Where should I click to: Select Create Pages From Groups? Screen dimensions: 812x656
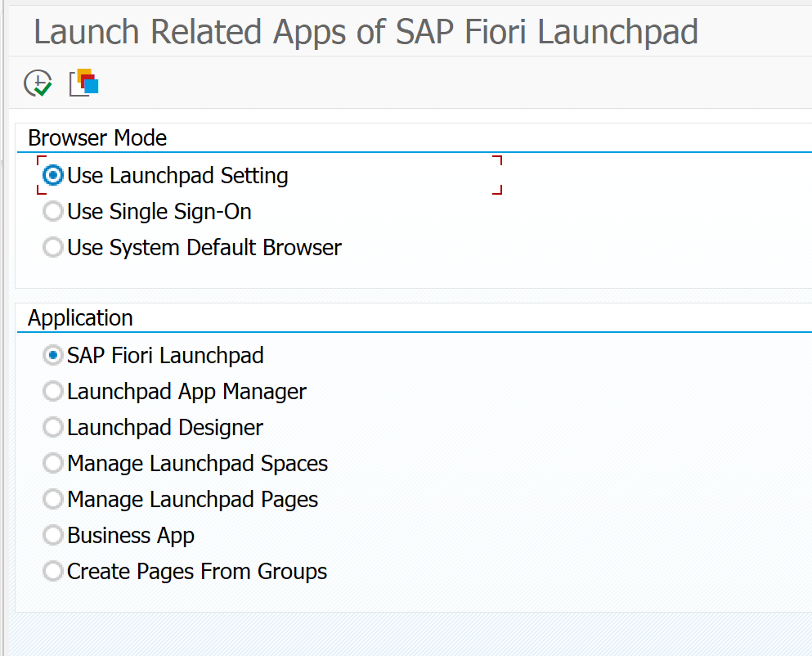pos(52,571)
